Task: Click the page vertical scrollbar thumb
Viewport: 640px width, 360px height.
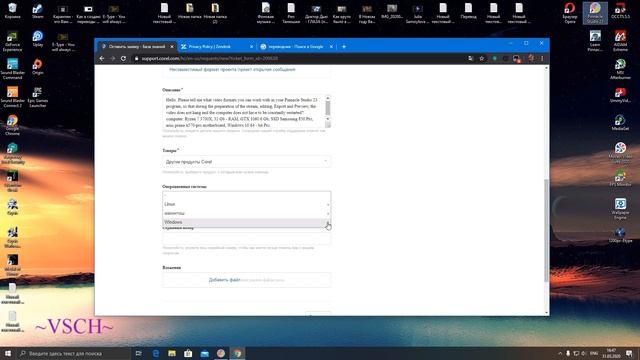Action: pyautogui.click(x=546, y=230)
